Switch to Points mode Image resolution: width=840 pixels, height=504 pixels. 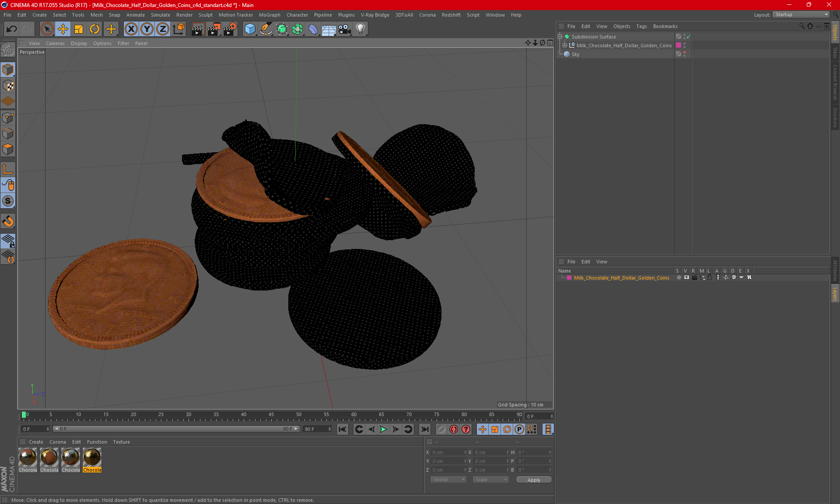point(8,118)
